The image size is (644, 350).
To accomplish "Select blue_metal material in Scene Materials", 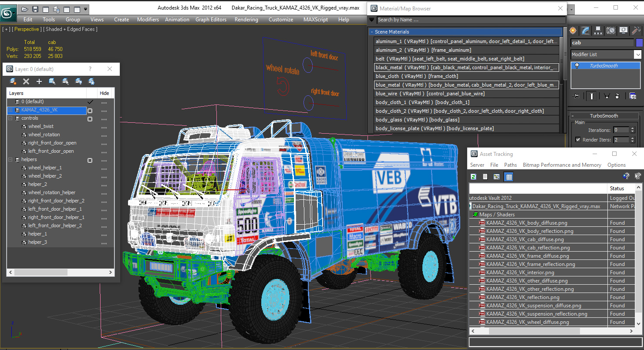I will pos(467,85).
